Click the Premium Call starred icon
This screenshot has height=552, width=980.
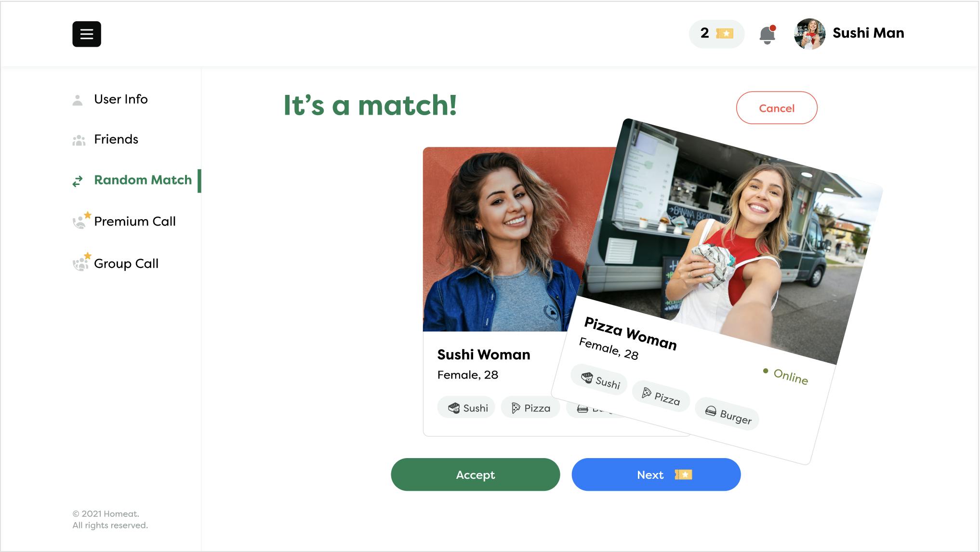(80, 221)
